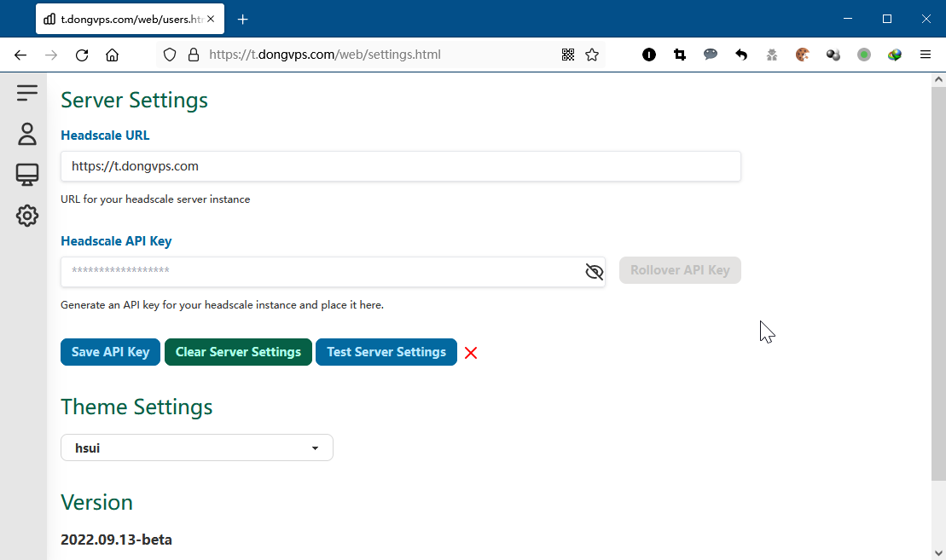This screenshot has width=946, height=560.
Task: Reload the current page
Action: tap(82, 55)
